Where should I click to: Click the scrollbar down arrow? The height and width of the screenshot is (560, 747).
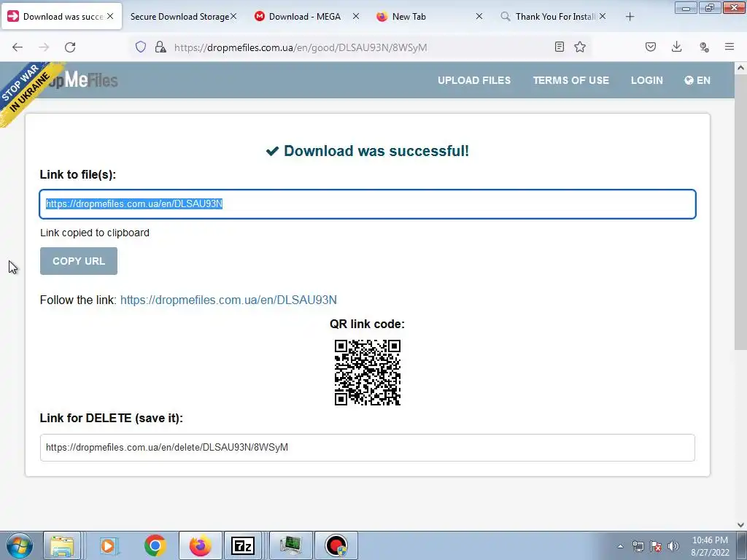tap(740, 525)
